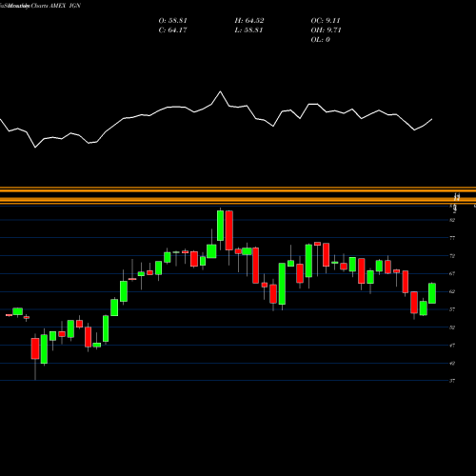Select the 37 price axis label

[x=452, y=381]
